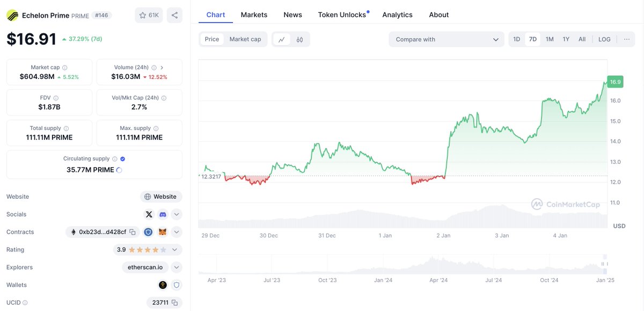The height and width of the screenshot is (311, 644).
Task: Click the Website link button
Action: point(161,197)
